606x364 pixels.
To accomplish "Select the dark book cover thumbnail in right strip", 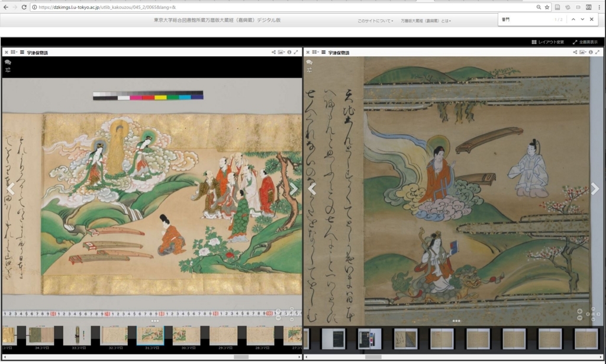I will pyautogui.click(x=334, y=339).
